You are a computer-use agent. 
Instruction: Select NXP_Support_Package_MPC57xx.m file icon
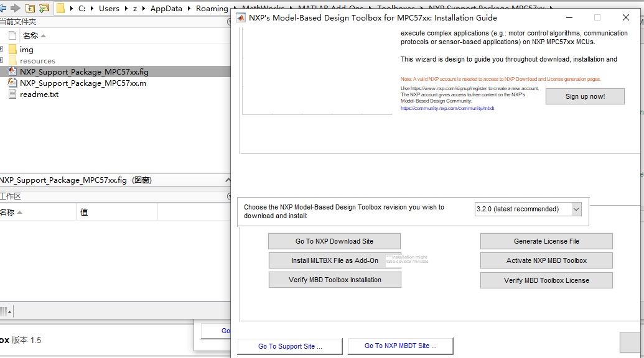(x=12, y=83)
